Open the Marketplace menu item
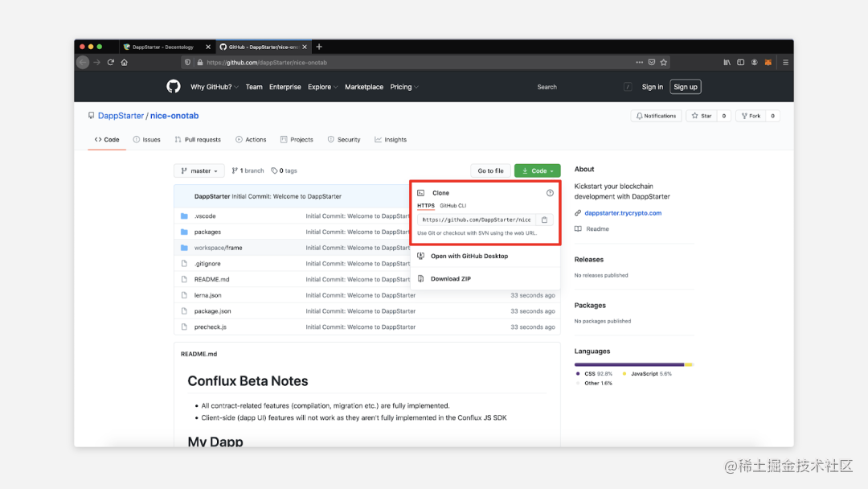 364,87
